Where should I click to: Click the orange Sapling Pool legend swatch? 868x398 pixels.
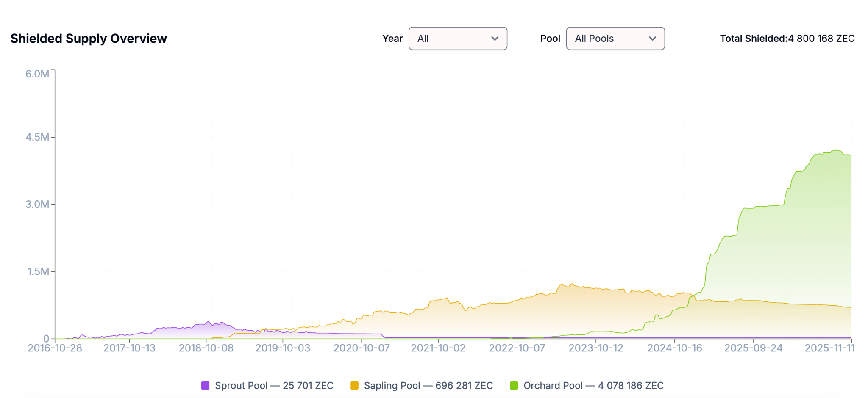[x=354, y=386]
